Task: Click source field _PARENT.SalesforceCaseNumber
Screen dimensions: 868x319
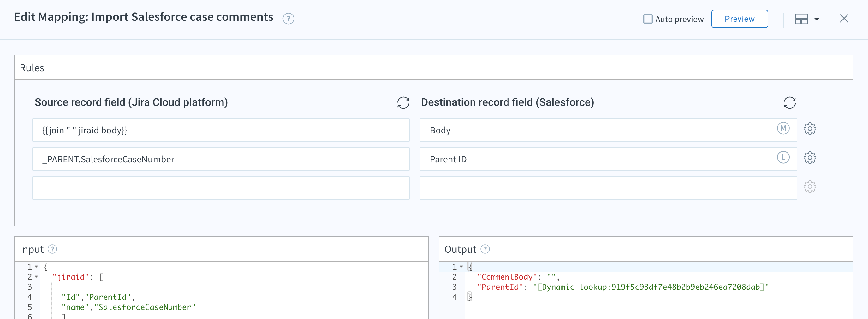Action: tap(221, 159)
